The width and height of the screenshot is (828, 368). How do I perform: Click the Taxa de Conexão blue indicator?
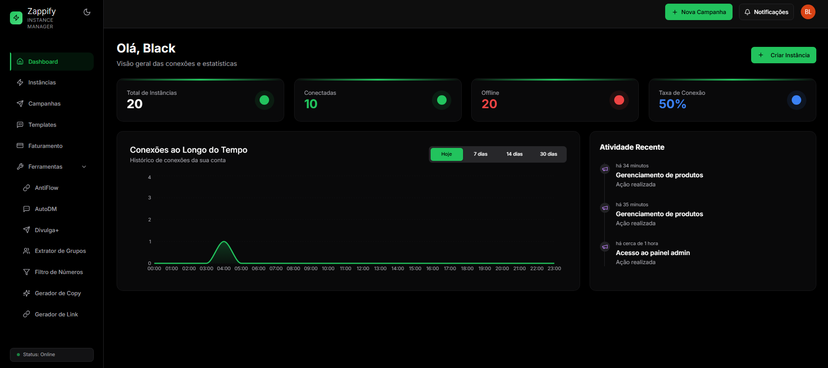(x=796, y=100)
